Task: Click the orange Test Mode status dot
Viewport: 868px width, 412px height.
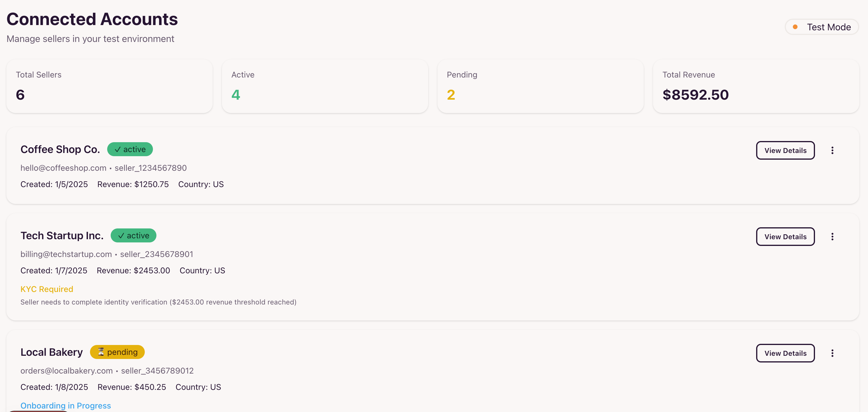Action: [795, 27]
